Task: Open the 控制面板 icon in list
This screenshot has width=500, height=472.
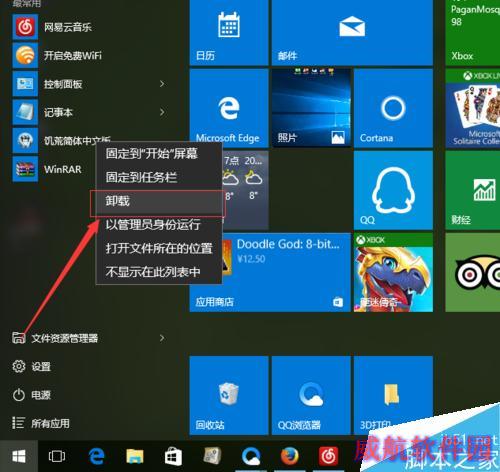Action: pyautogui.click(x=25, y=84)
